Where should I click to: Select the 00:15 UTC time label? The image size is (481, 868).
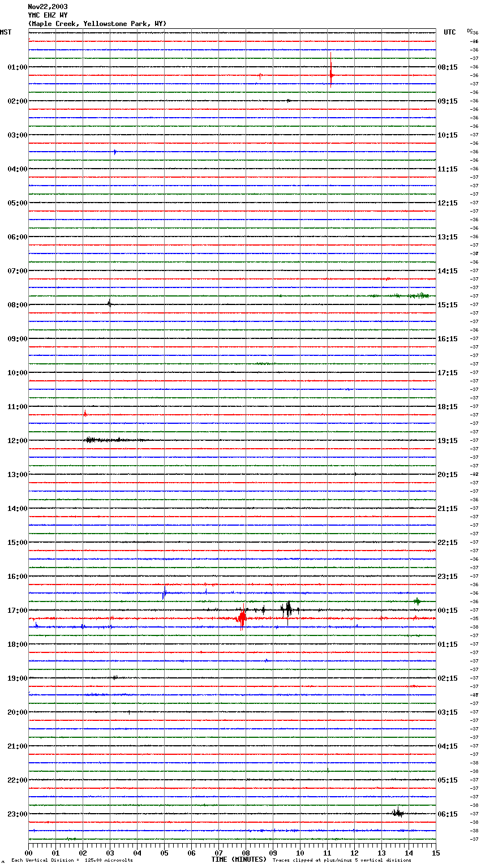448,611
